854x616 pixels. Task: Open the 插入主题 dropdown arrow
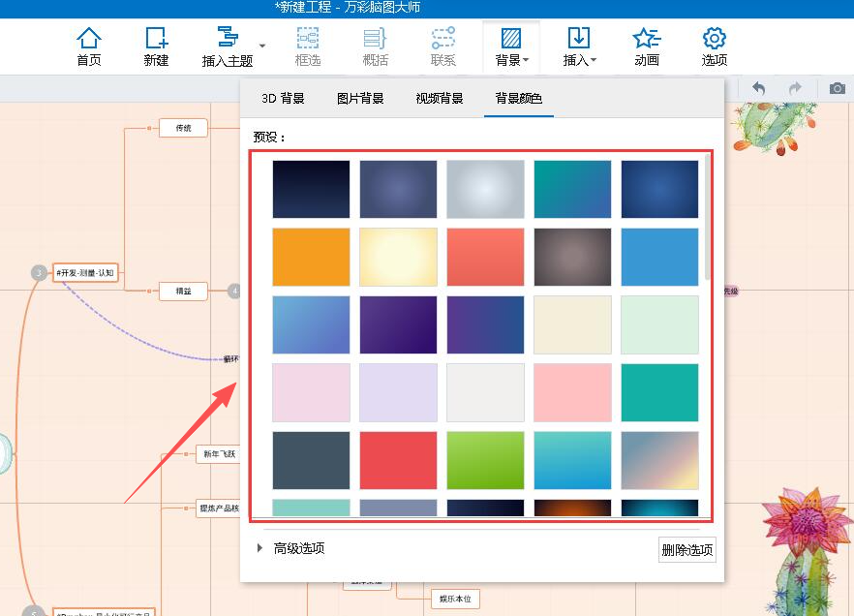click(262, 46)
